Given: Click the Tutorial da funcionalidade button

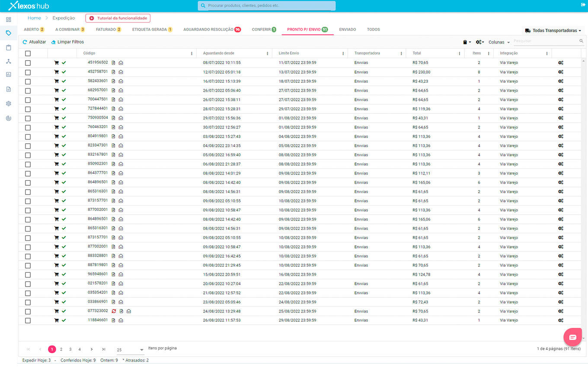Looking at the screenshot, I should point(118,18).
